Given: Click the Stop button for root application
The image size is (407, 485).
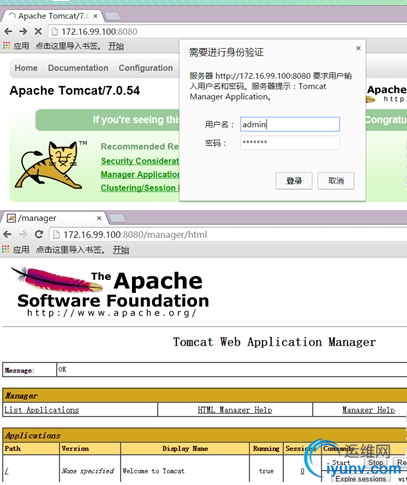Looking at the screenshot, I should [x=376, y=462].
